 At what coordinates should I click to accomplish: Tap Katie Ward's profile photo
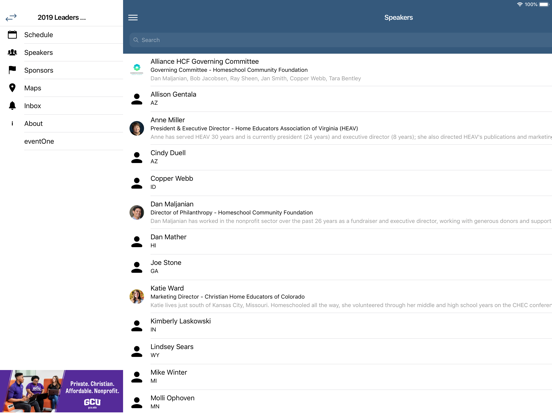137,296
